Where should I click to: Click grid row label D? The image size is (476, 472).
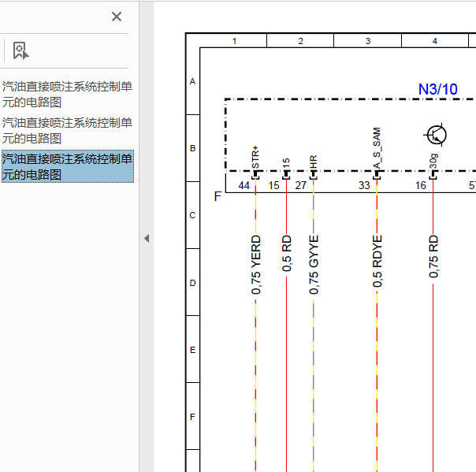pyautogui.click(x=192, y=283)
